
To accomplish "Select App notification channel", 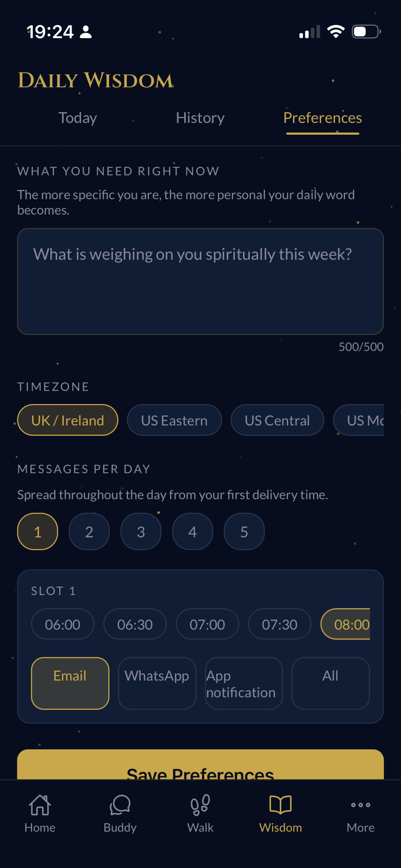I will pos(244,683).
